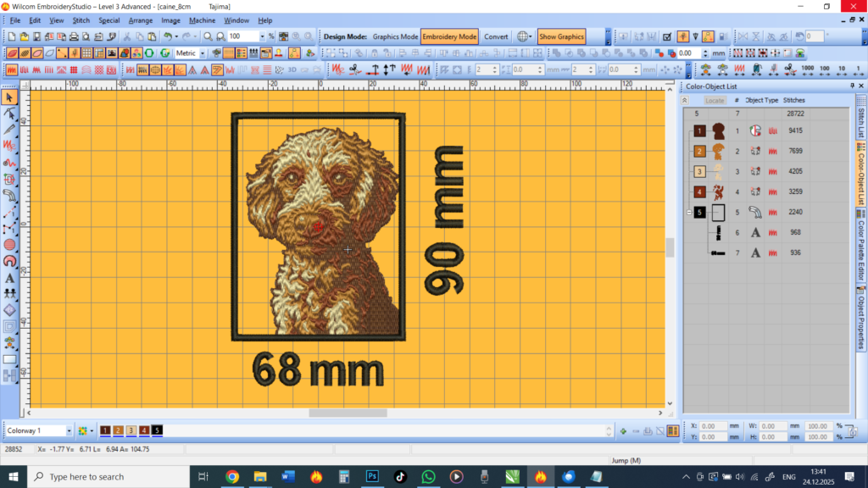Screen dimensions: 868x488
Task: Open Photoshop from the Windows taskbar
Action: point(372,476)
